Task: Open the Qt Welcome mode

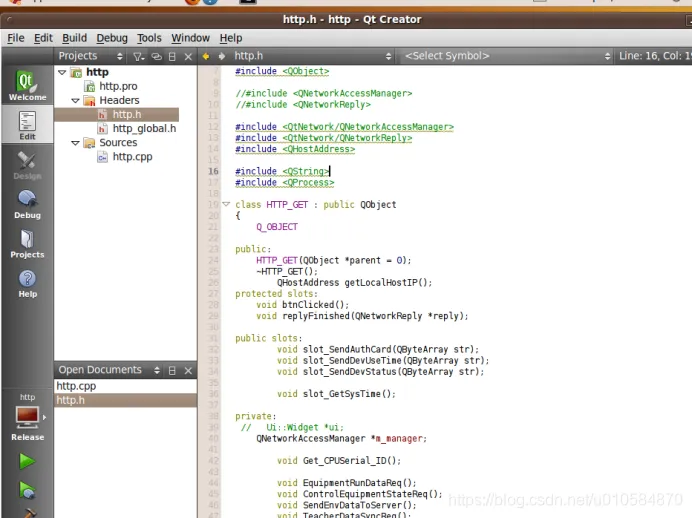Action: tap(27, 86)
